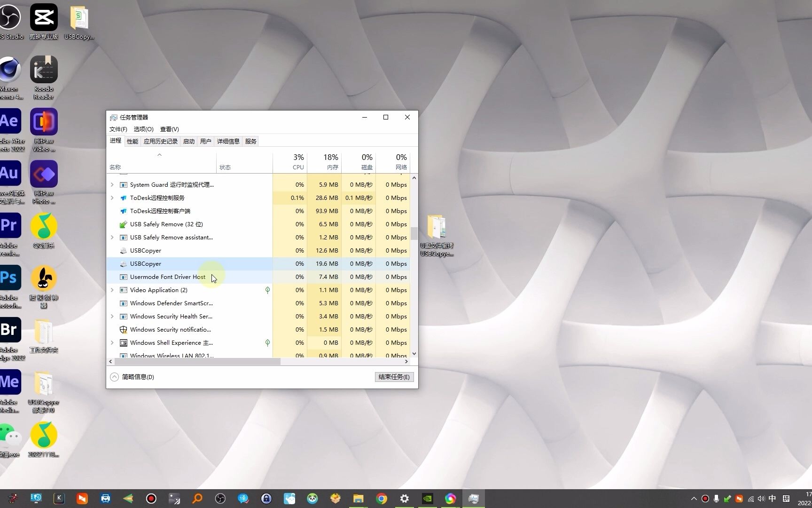This screenshot has height=508, width=812.
Task: Click the volume icon in system tray
Action: (x=761, y=499)
